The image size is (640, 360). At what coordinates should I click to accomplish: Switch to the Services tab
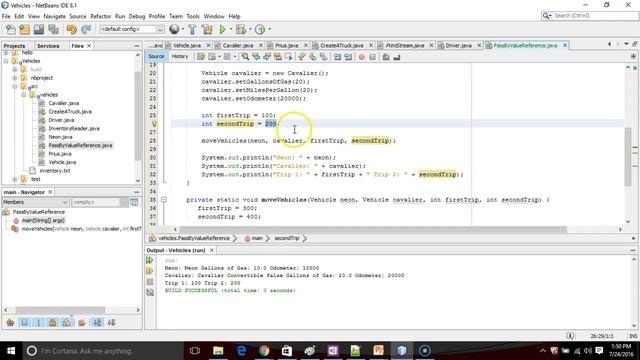coord(48,46)
